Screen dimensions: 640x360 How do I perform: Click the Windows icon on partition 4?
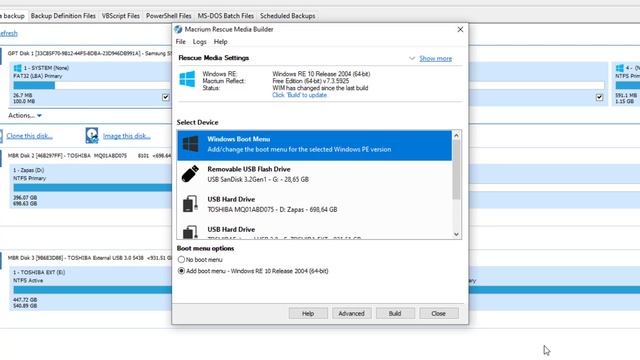[620, 68]
